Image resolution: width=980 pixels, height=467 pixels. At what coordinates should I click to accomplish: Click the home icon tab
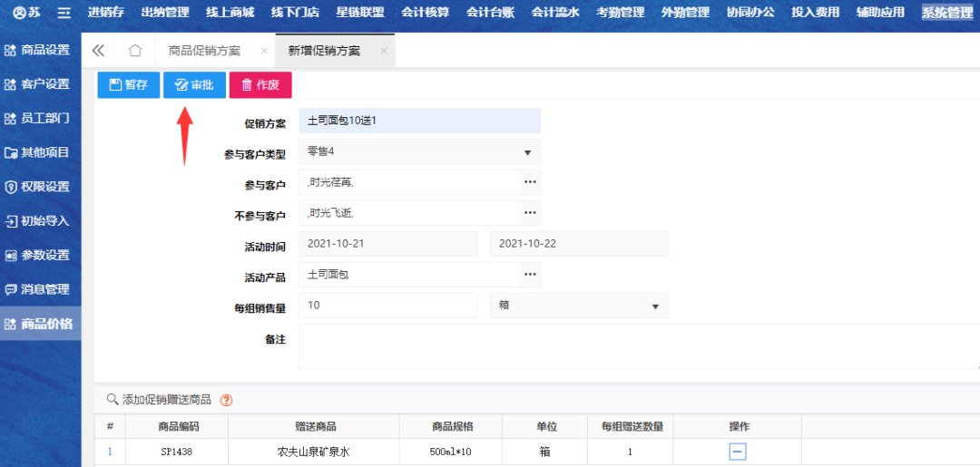135,51
